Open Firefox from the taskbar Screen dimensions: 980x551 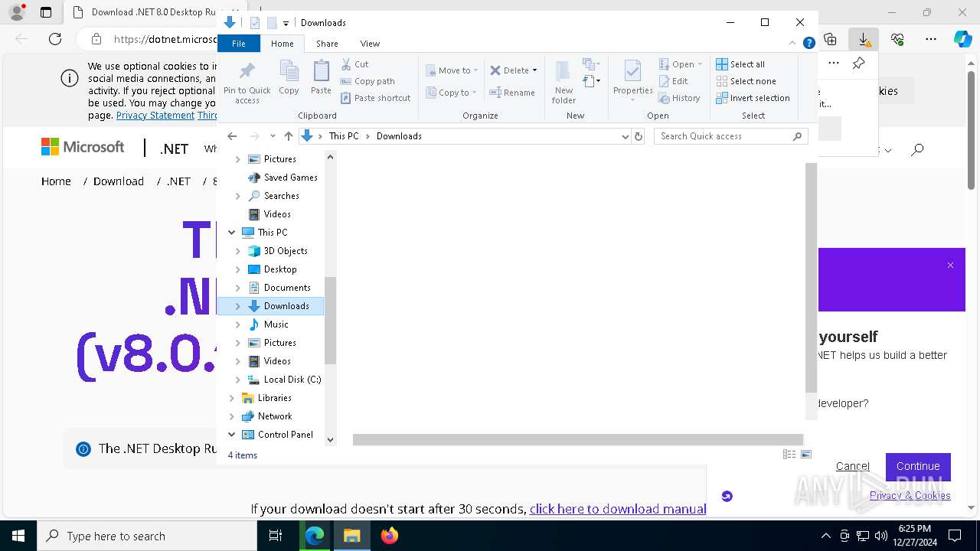pyautogui.click(x=390, y=536)
